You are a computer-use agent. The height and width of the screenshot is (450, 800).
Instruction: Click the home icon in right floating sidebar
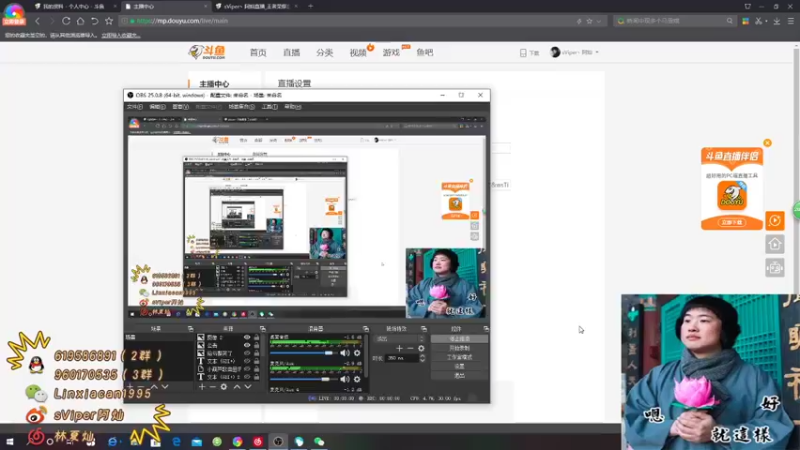point(774,244)
